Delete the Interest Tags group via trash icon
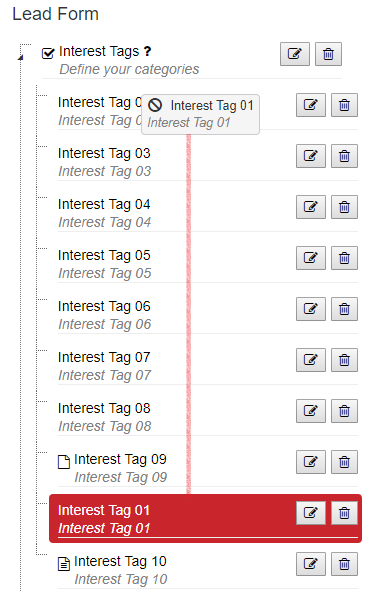Screen dimensions: 386x592 [328, 54]
